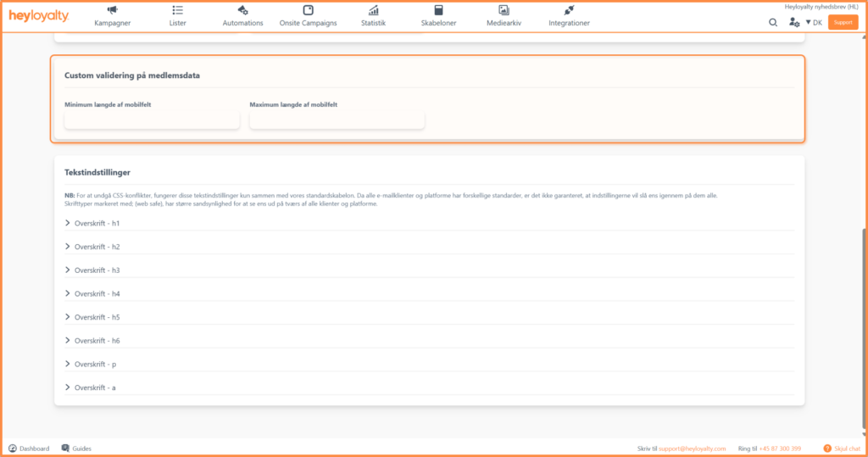Open search with magnifier icon
This screenshot has width=868, height=457.
pos(773,23)
